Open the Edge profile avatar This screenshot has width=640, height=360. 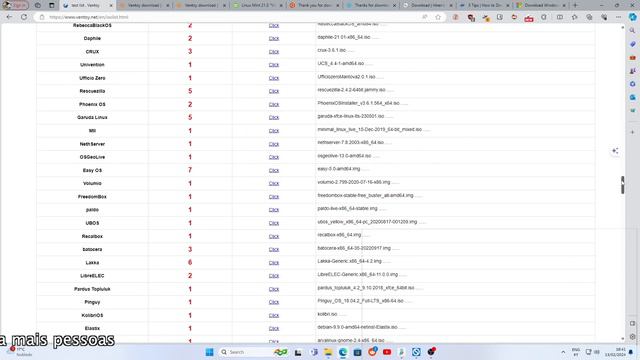15,5
